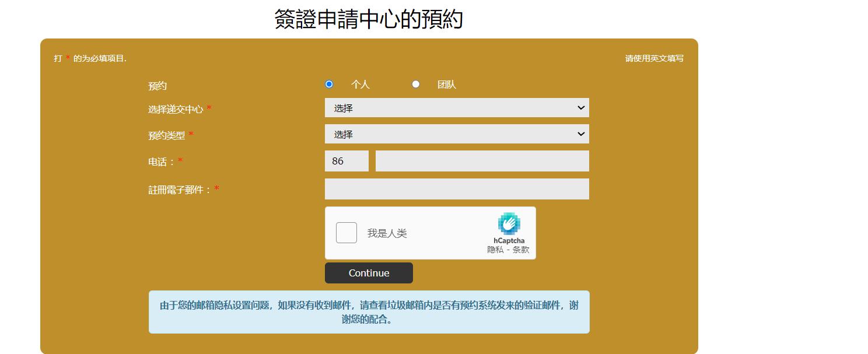Open the hCaptcha 条款 terms link
This screenshot has width=868, height=354.
coord(520,249)
